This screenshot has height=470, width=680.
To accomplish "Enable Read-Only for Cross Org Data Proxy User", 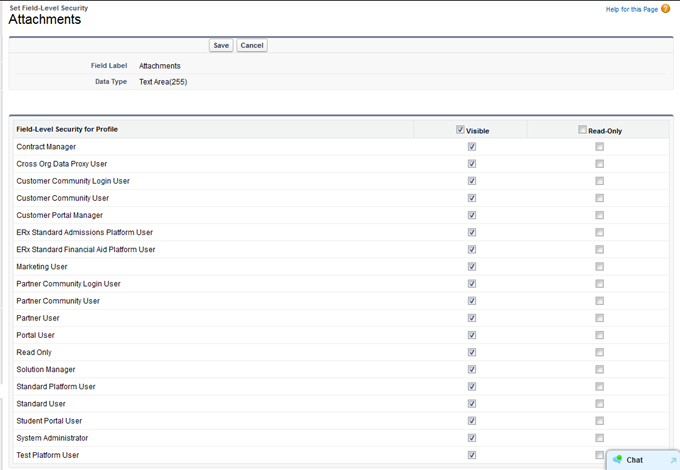I will [x=600, y=164].
